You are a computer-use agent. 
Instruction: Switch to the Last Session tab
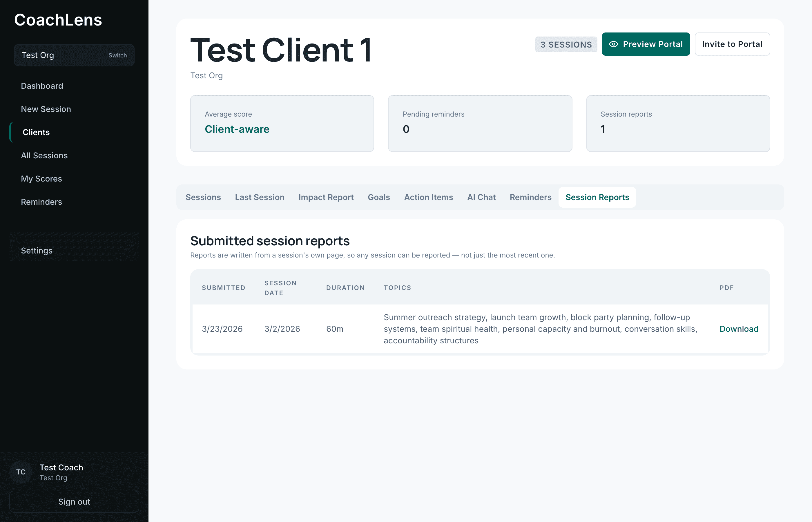click(x=260, y=197)
